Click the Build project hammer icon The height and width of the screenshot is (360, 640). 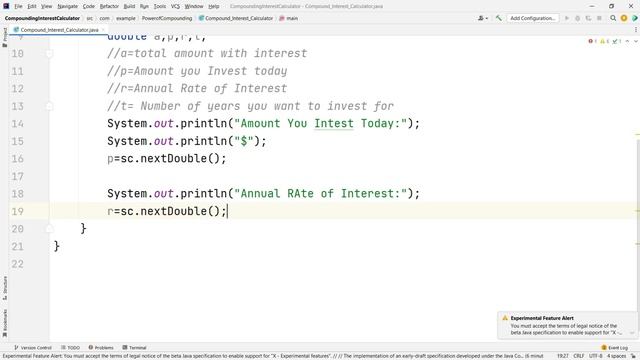pyautogui.click(x=498, y=18)
